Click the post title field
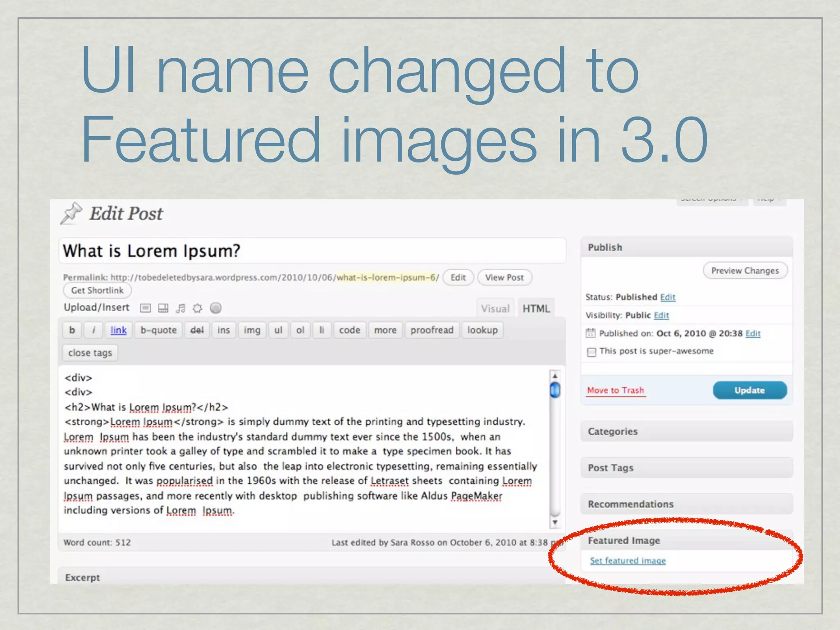Screen dimensions: 840x630 (x=312, y=251)
